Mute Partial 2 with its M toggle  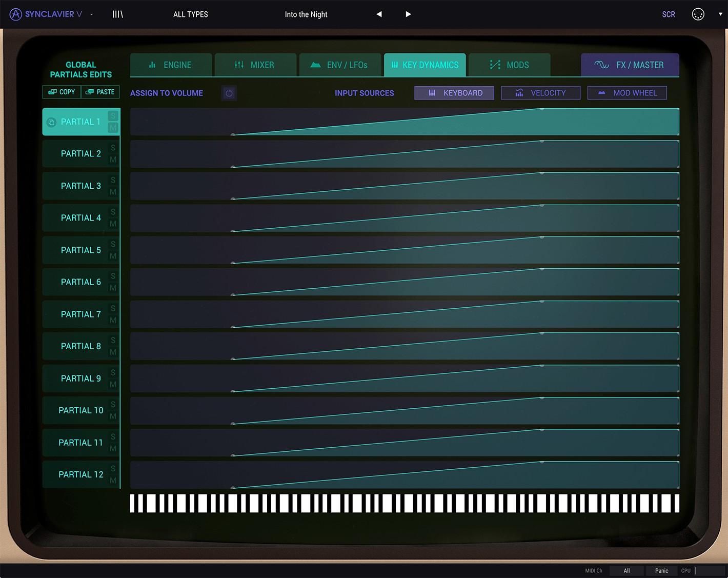(x=113, y=160)
